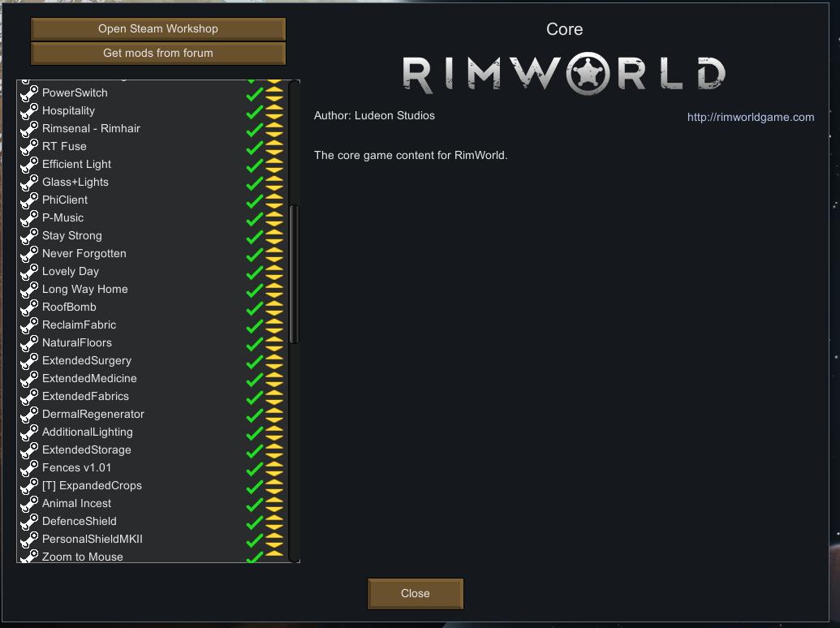Select the Zoom to Mouse mod name
This screenshot has width=840, height=628.
83,557
